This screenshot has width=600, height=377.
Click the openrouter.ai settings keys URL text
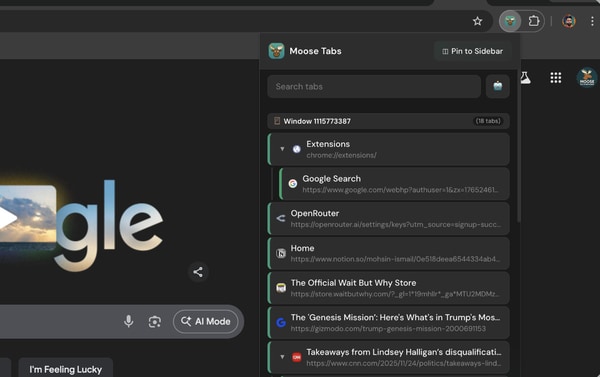396,225
